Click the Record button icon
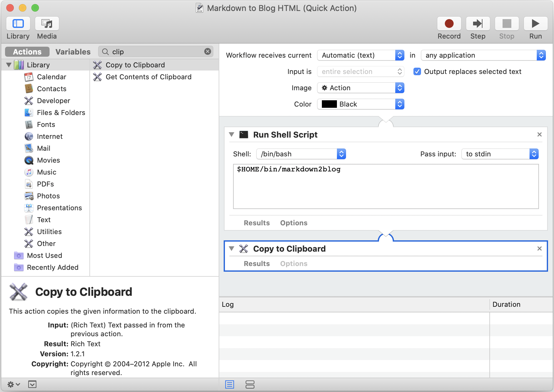The width and height of the screenshot is (554, 392). [x=449, y=24]
